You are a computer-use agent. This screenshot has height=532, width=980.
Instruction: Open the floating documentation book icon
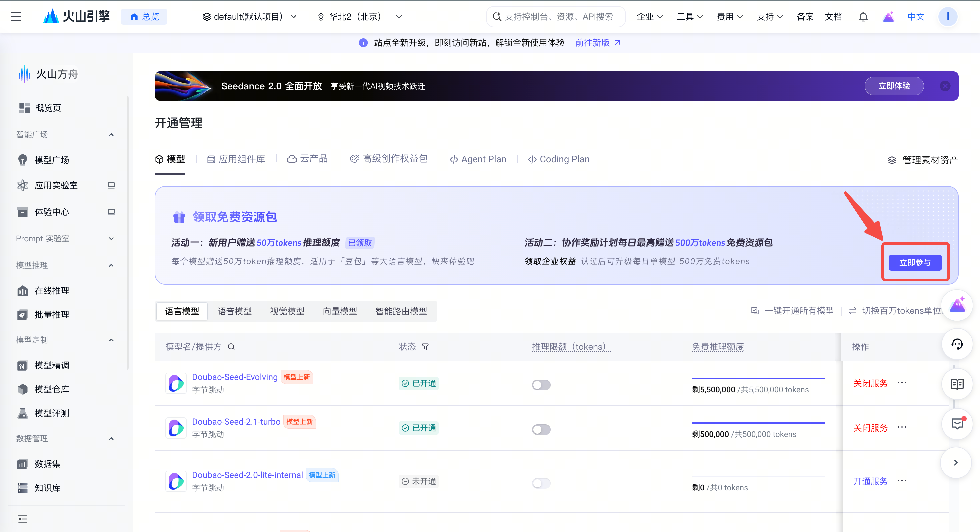pyautogui.click(x=957, y=384)
